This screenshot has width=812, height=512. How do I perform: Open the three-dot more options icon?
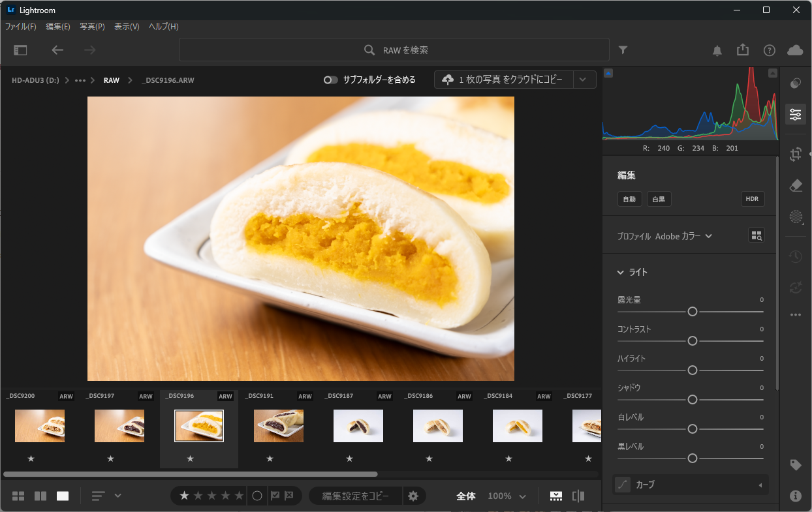coord(795,314)
